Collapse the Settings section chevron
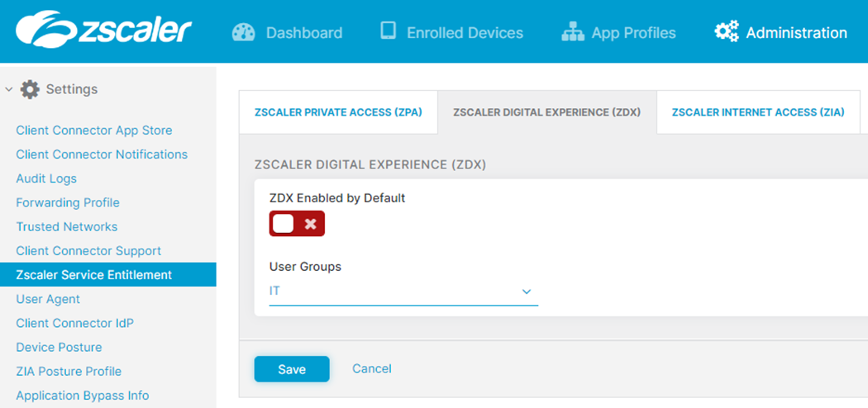Screen dimensions: 868x408 click(x=9, y=89)
